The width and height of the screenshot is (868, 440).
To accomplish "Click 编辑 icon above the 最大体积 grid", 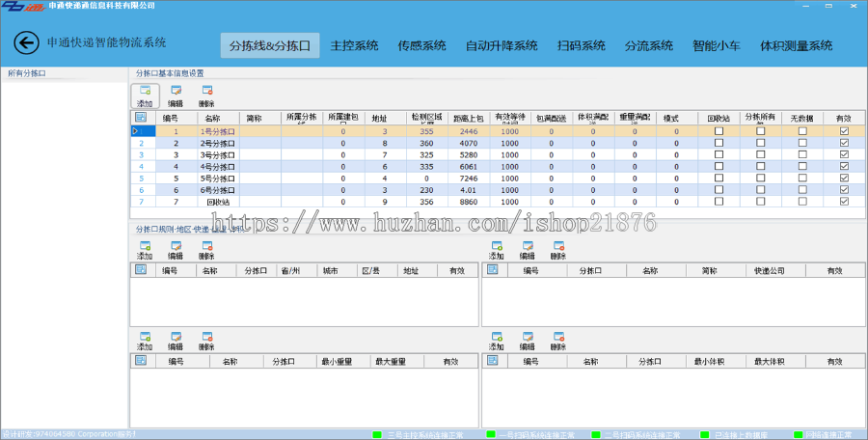I will pyautogui.click(x=528, y=338).
